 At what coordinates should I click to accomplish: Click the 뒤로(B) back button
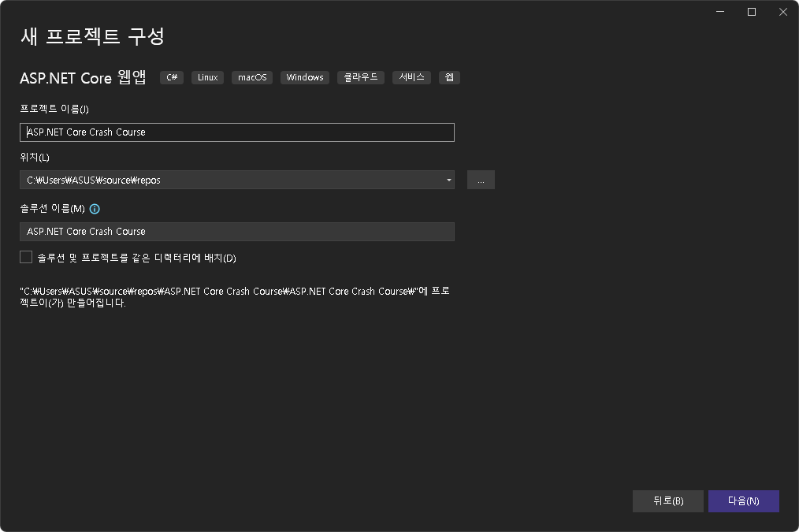pyautogui.click(x=668, y=501)
